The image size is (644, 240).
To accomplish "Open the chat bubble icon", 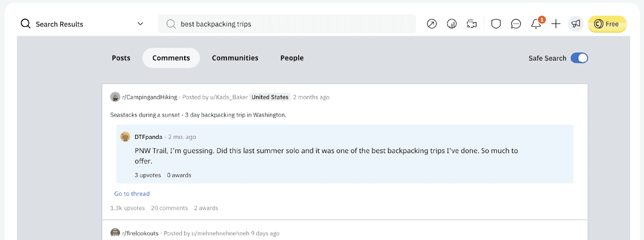I will click(516, 24).
